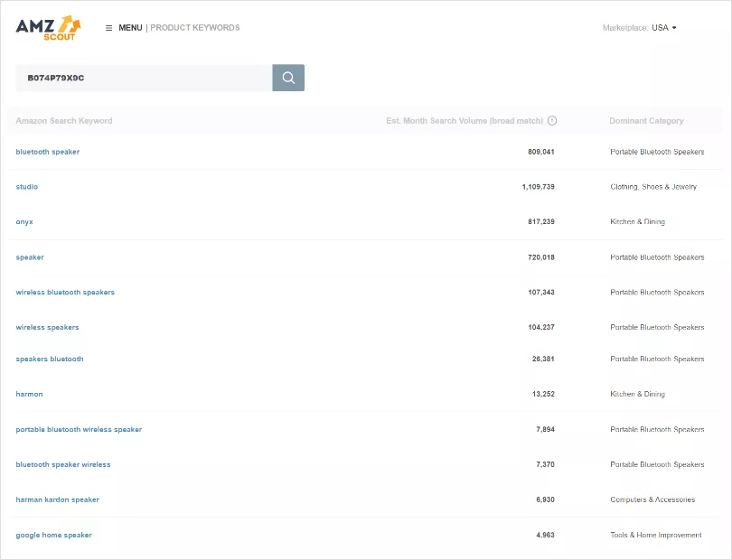Select the 809,041 search volume value
Viewport: 732px width, 560px height.
click(541, 152)
